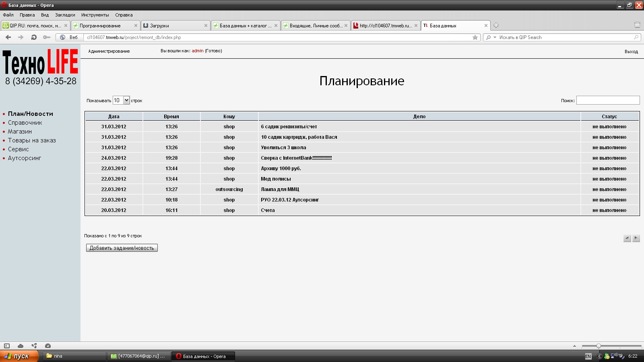Image resolution: width=644 pixels, height=362 pixels.
Task: Switch to the База данных + каталог tab
Action: (246, 25)
